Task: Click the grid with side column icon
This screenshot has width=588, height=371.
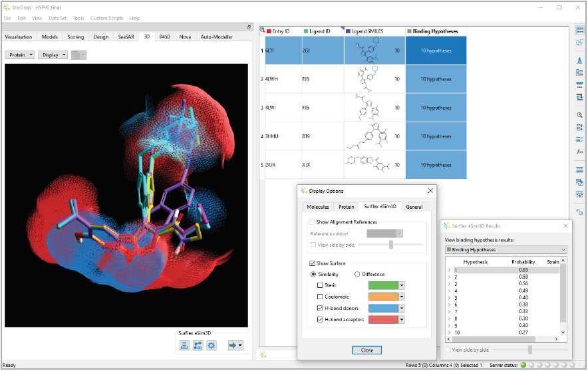Action: (x=580, y=72)
